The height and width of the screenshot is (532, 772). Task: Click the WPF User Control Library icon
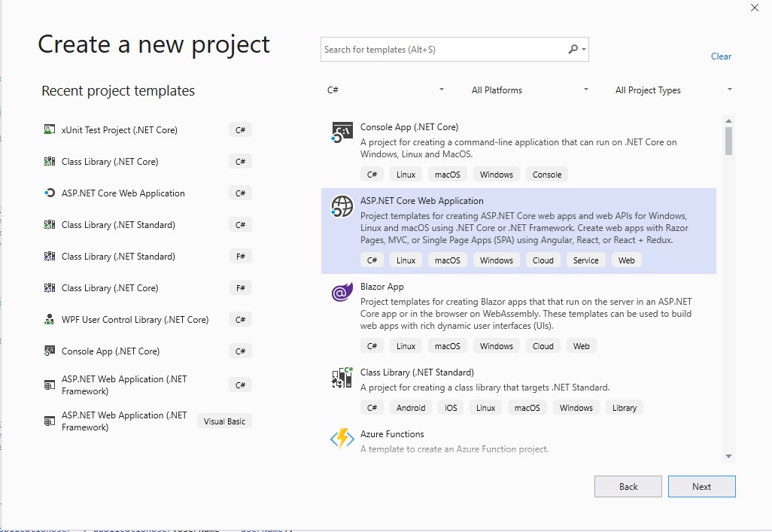[x=49, y=319]
